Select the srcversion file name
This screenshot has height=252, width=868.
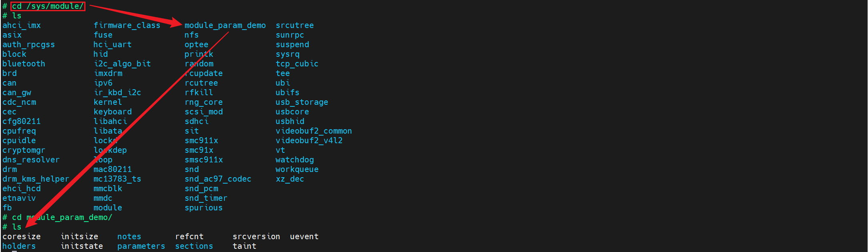click(256, 236)
